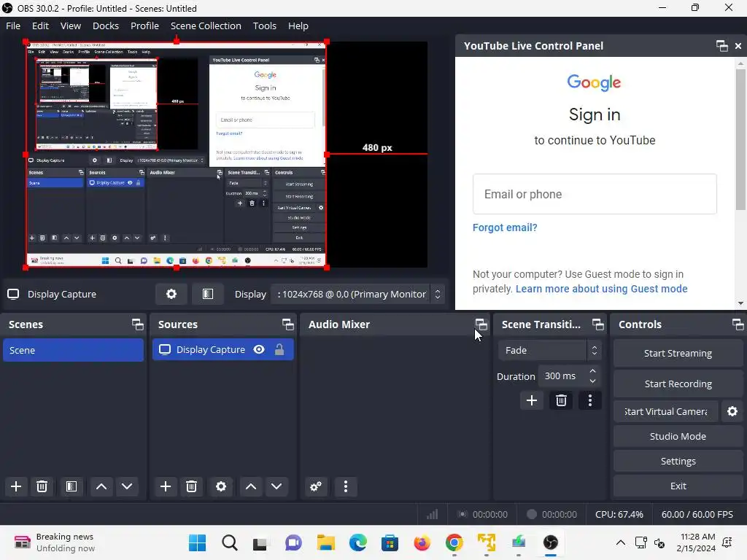Open scene filters icon in Scenes panel
Image resolution: width=747 pixels, height=560 pixels.
71,486
